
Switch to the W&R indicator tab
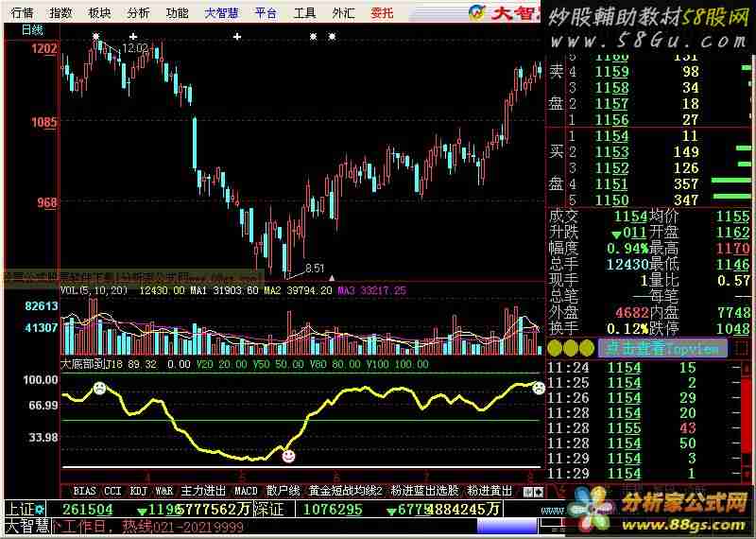click(x=163, y=491)
